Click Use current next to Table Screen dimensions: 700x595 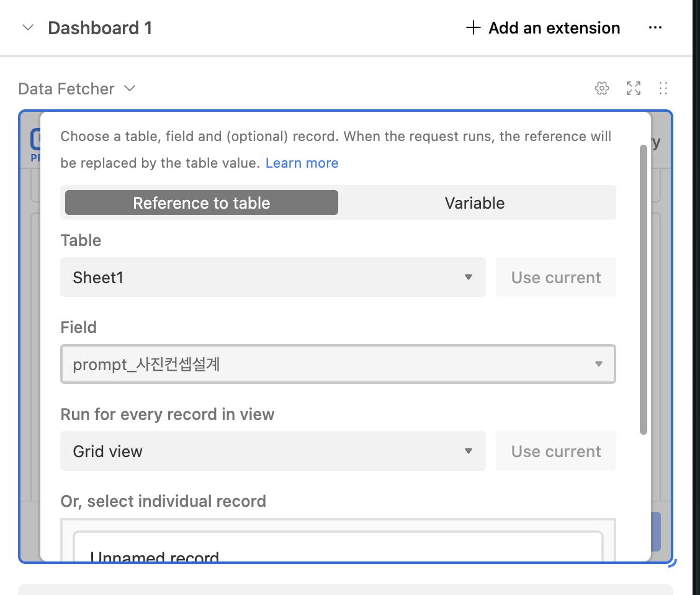coord(556,277)
